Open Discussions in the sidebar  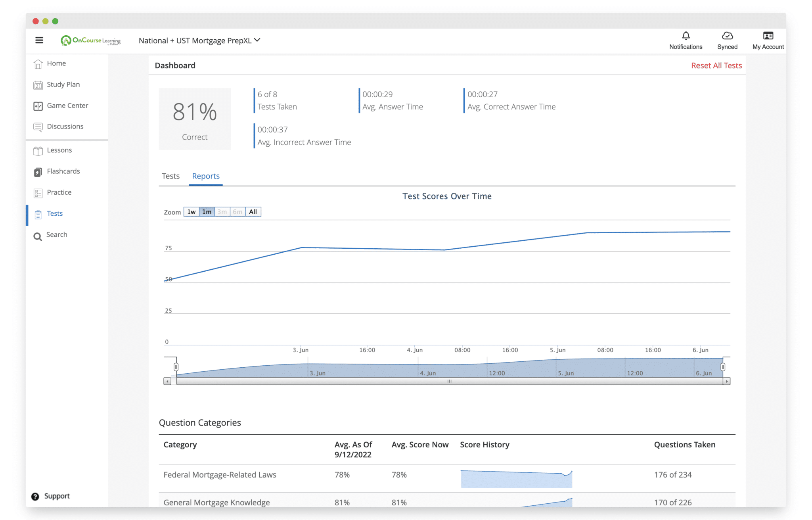point(65,127)
